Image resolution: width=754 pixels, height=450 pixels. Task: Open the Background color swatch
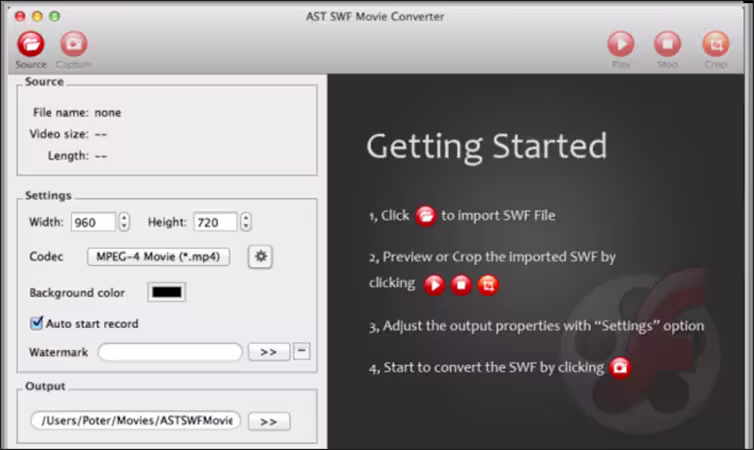click(x=166, y=292)
